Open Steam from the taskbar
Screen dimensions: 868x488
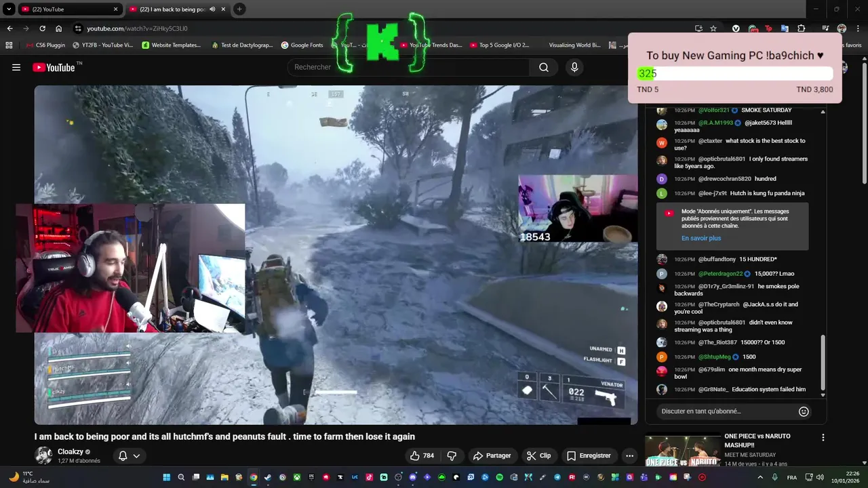[268, 477]
